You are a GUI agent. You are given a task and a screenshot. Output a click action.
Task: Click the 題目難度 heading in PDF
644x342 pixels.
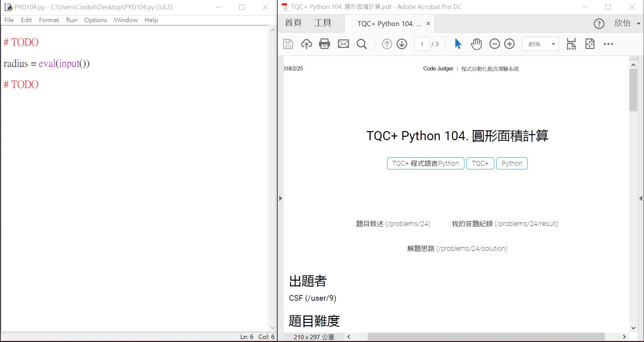coord(314,321)
